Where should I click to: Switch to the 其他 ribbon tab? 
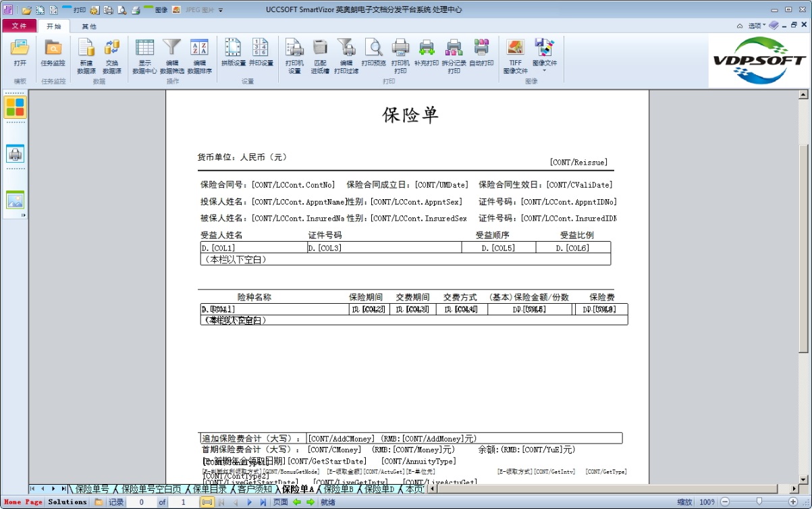88,24
